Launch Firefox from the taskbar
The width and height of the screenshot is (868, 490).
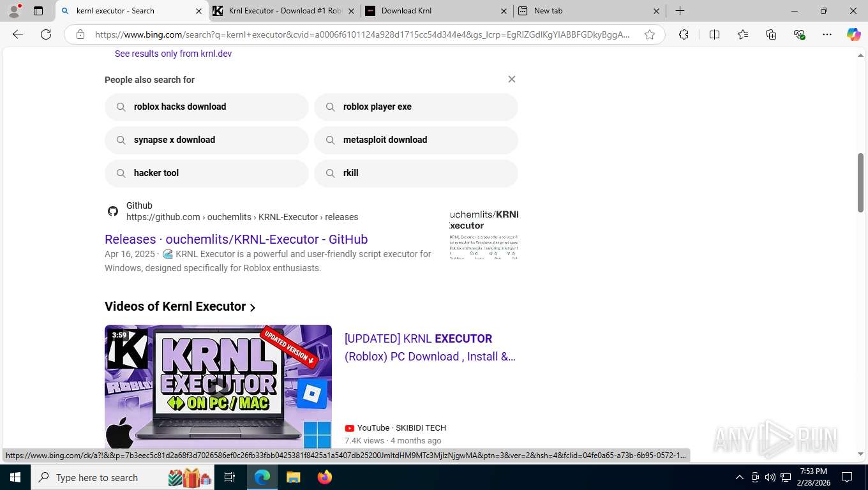tap(324, 477)
